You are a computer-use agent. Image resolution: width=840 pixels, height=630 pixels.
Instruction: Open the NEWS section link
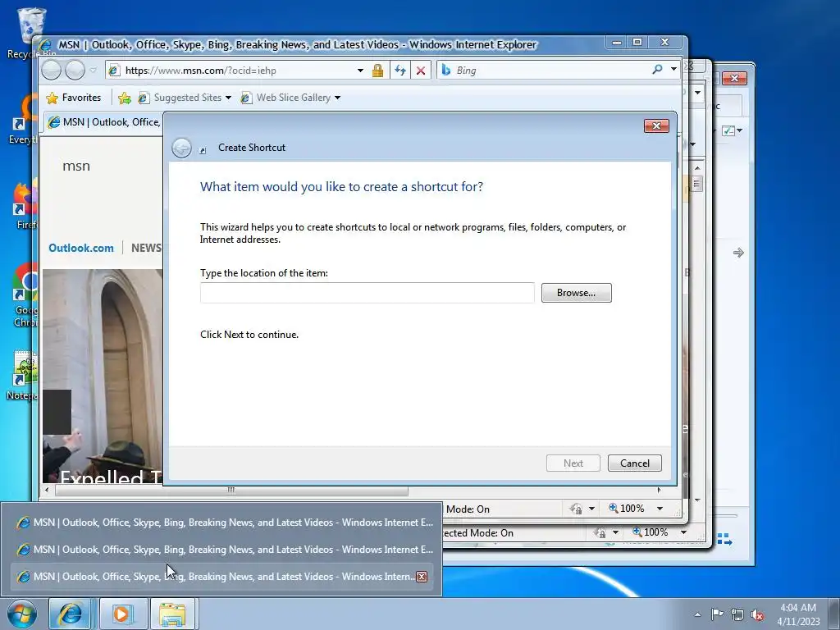tap(146, 248)
